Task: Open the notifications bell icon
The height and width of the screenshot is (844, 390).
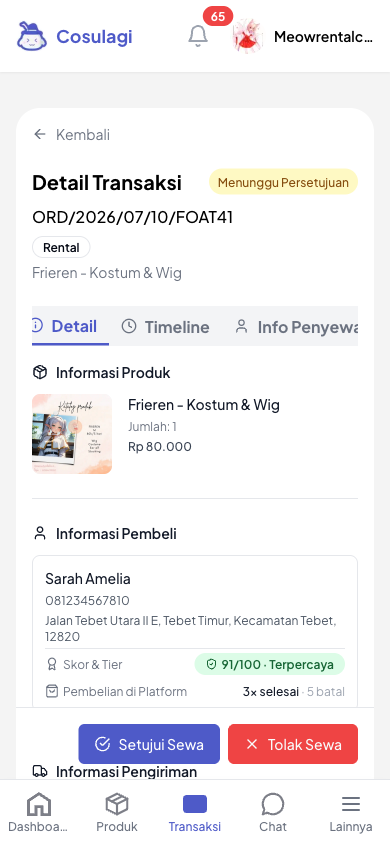Action: 198,36
